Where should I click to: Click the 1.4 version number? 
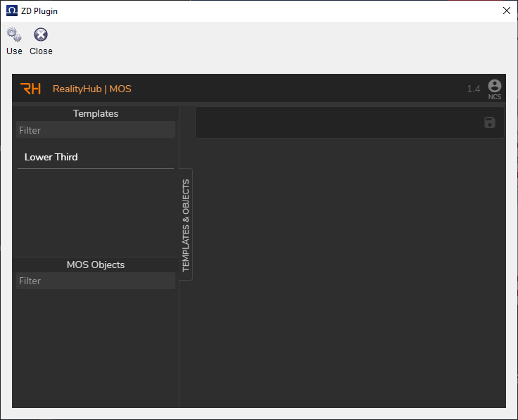(x=474, y=89)
